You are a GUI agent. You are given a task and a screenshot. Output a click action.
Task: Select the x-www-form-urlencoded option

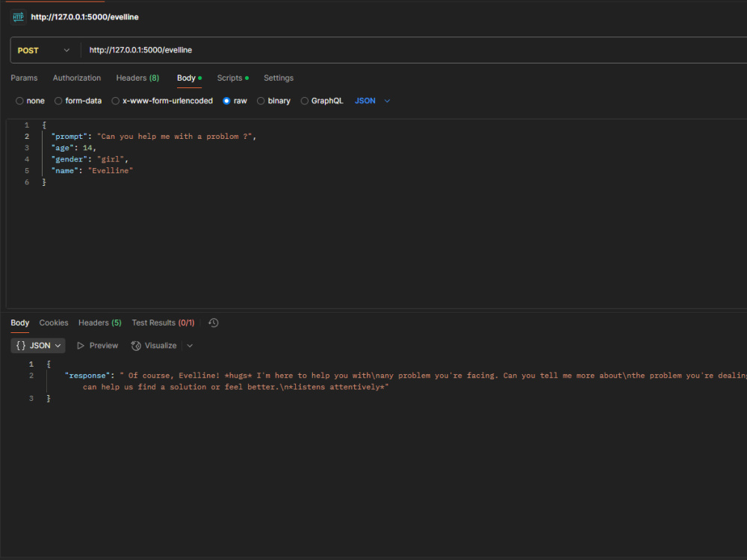click(x=162, y=101)
